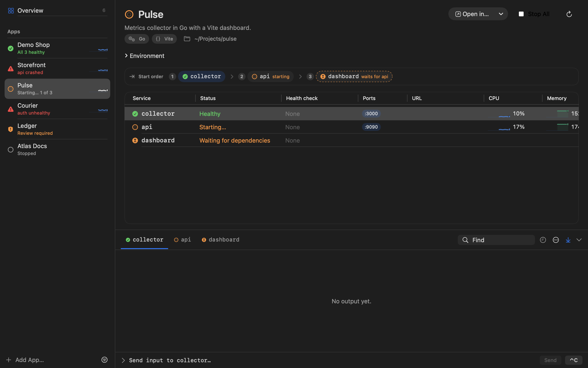Click port :9090 badge
The width and height of the screenshot is (588, 368).
[x=371, y=127]
